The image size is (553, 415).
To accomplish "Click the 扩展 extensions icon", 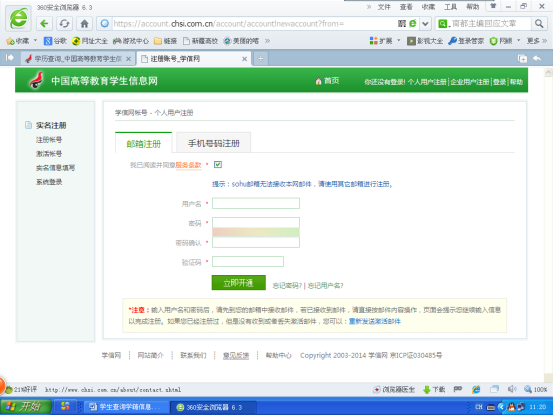I will (x=381, y=41).
